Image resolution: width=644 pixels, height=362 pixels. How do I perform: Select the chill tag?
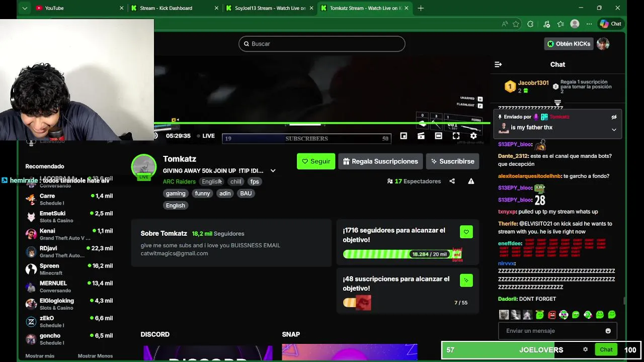(x=235, y=182)
